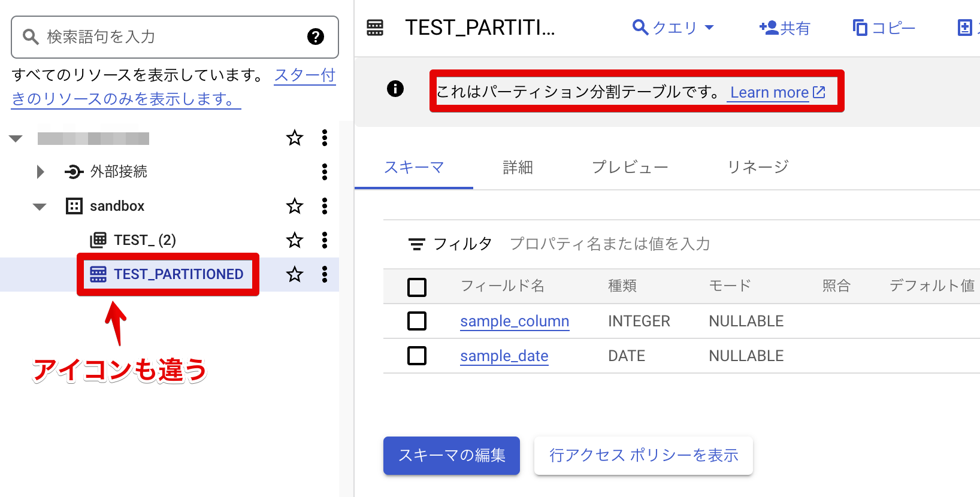Star the TEST_ (2) table group
This screenshot has width=980, height=497.
[x=294, y=240]
